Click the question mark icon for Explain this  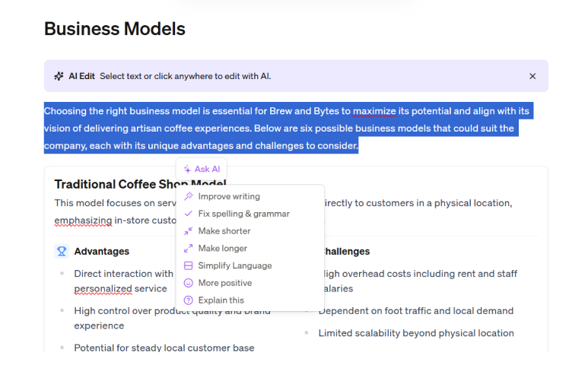(x=188, y=300)
